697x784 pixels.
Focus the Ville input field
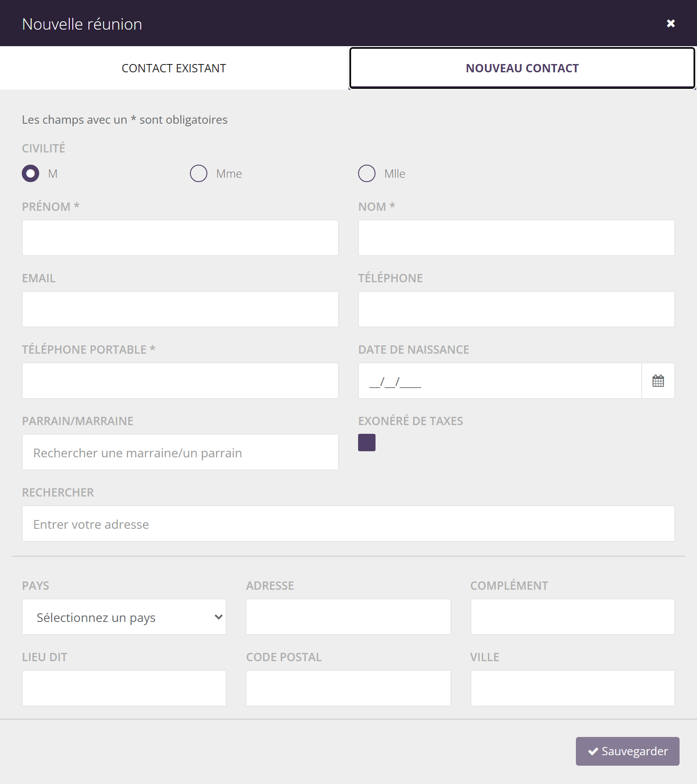click(x=573, y=688)
